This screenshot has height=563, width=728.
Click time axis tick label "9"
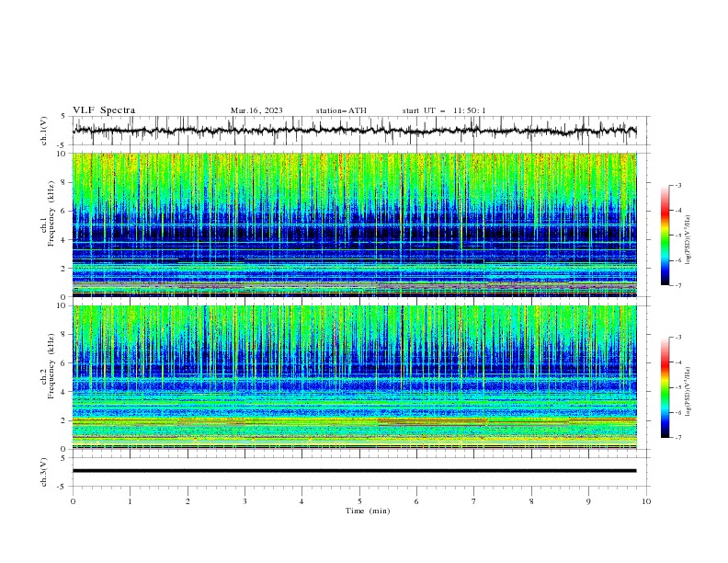[x=588, y=501]
